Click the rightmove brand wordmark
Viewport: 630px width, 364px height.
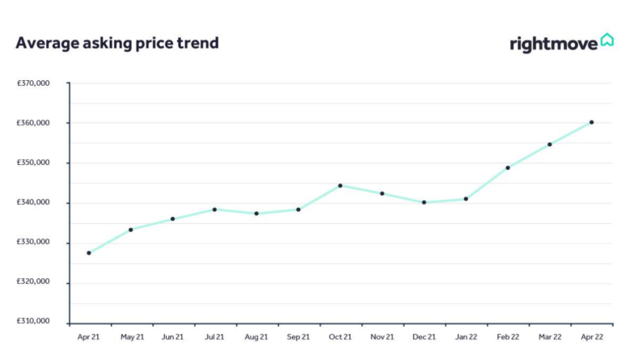click(x=554, y=44)
